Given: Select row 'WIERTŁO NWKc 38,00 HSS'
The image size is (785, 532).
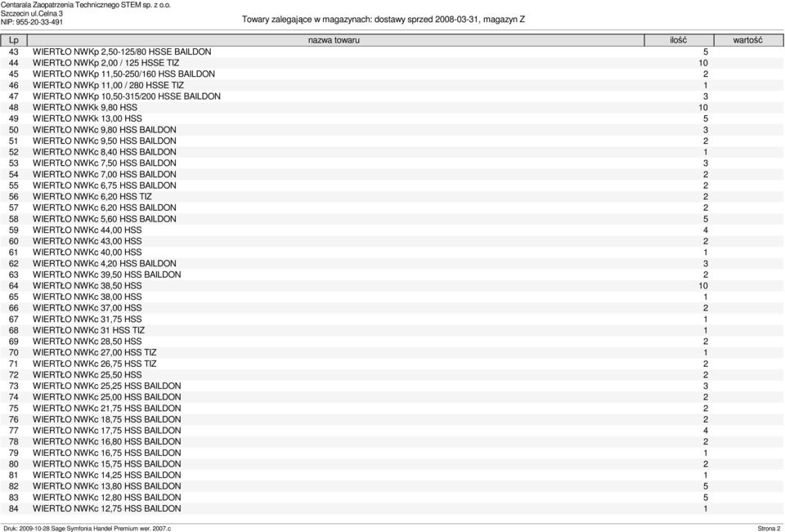Looking at the screenshot, I should tap(392, 297).
